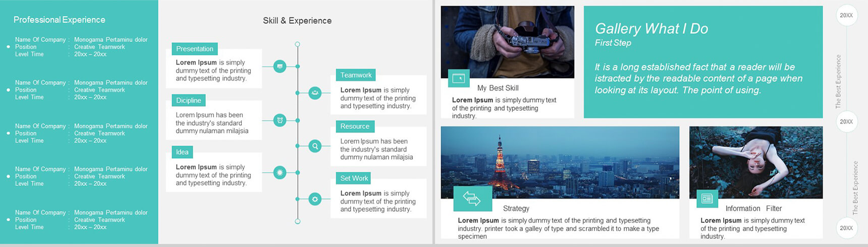This screenshot has width=868, height=247.
Task: Click the top 20XX timeline circle
Action: [846, 16]
